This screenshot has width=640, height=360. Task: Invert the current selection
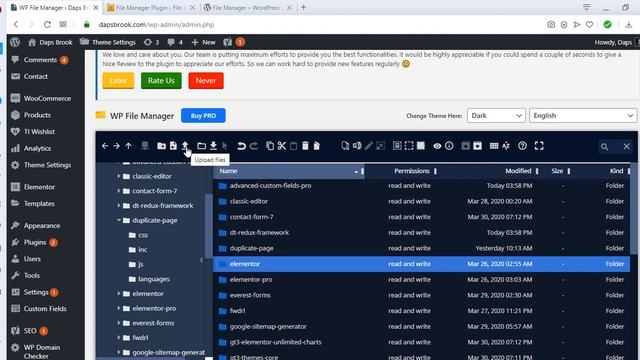[x=421, y=146]
